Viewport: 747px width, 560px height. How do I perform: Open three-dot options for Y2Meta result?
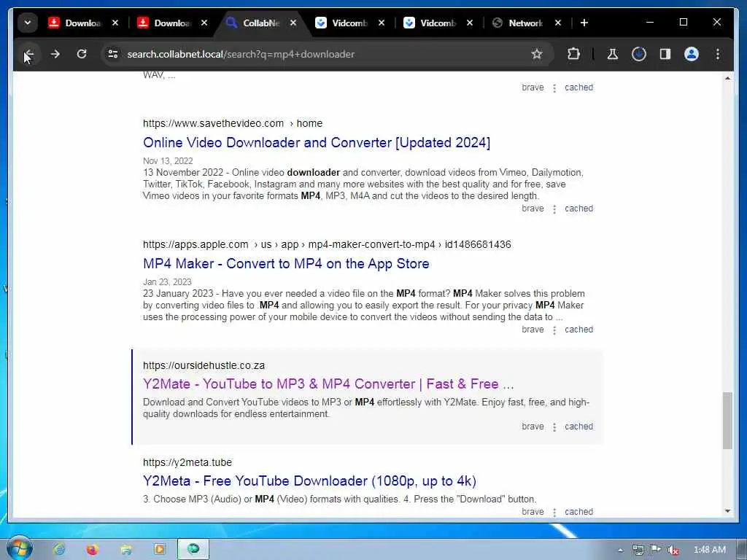554,512
